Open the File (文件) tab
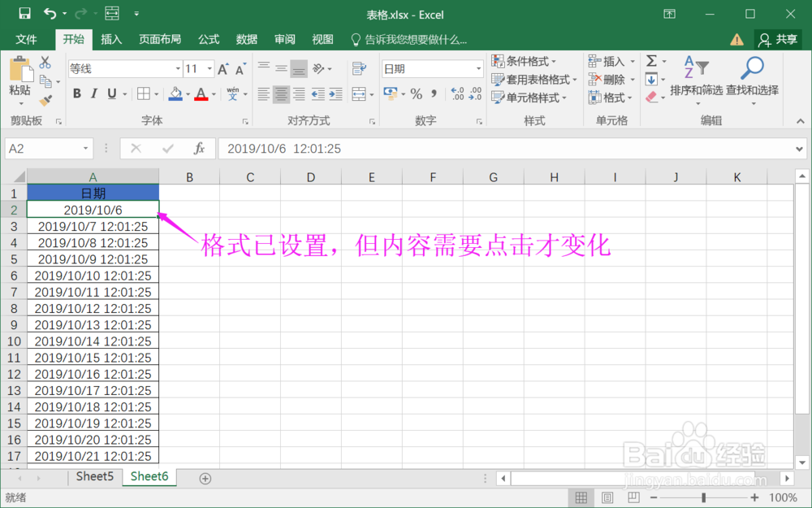This screenshot has width=812, height=508. click(26, 39)
